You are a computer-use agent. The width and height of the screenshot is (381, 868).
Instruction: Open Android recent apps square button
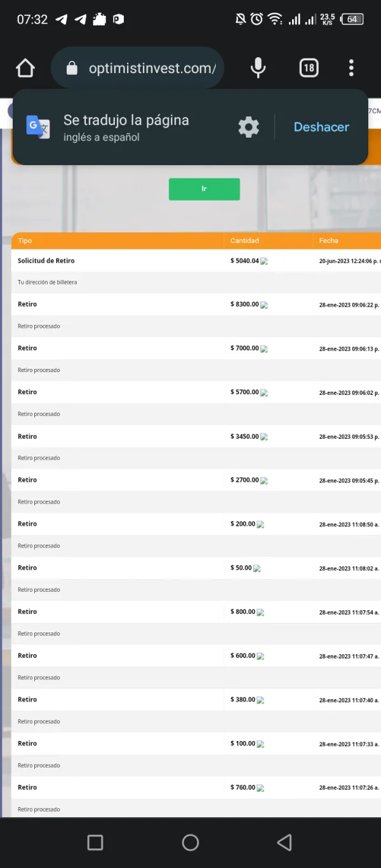tap(95, 843)
